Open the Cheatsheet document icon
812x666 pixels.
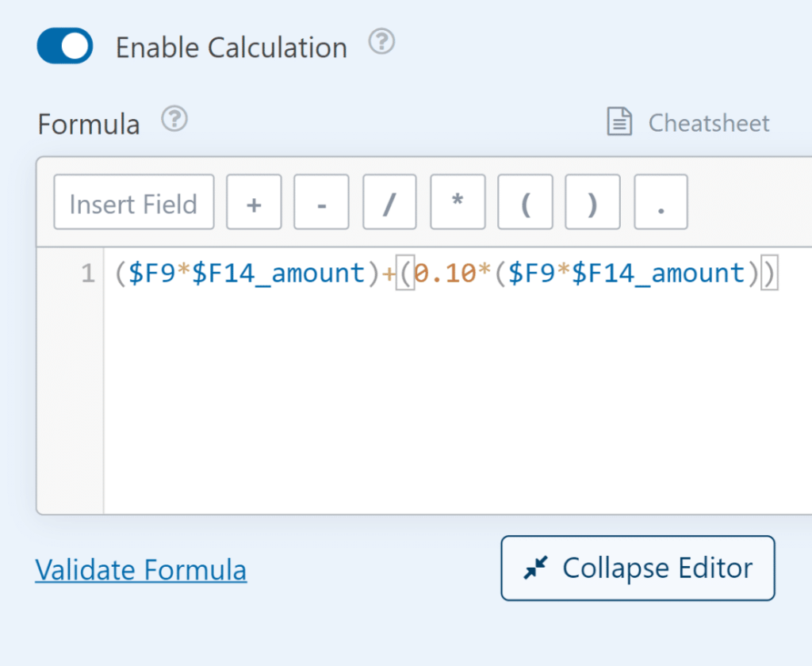[x=619, y=121]
